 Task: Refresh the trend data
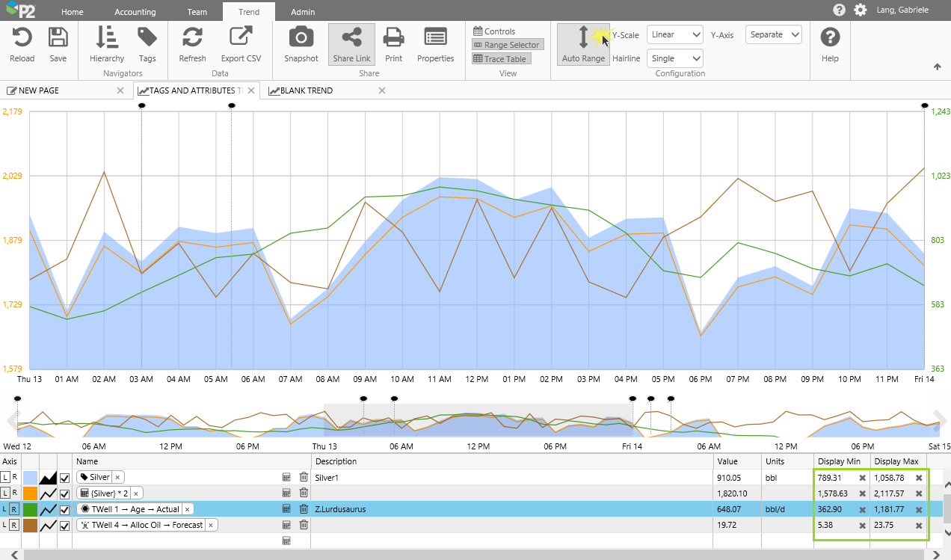click(x=192, y=37)
